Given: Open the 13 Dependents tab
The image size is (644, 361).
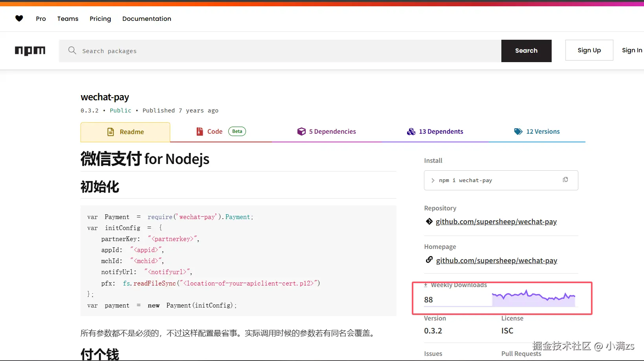Looking at the screenshot, I should click(435, 132).
